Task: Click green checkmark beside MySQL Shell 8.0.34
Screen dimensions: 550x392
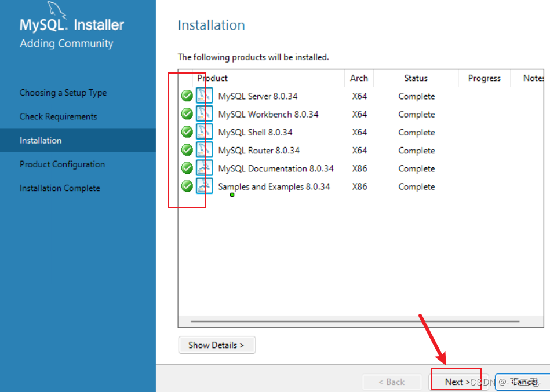Action: click(x=187, y=132)
